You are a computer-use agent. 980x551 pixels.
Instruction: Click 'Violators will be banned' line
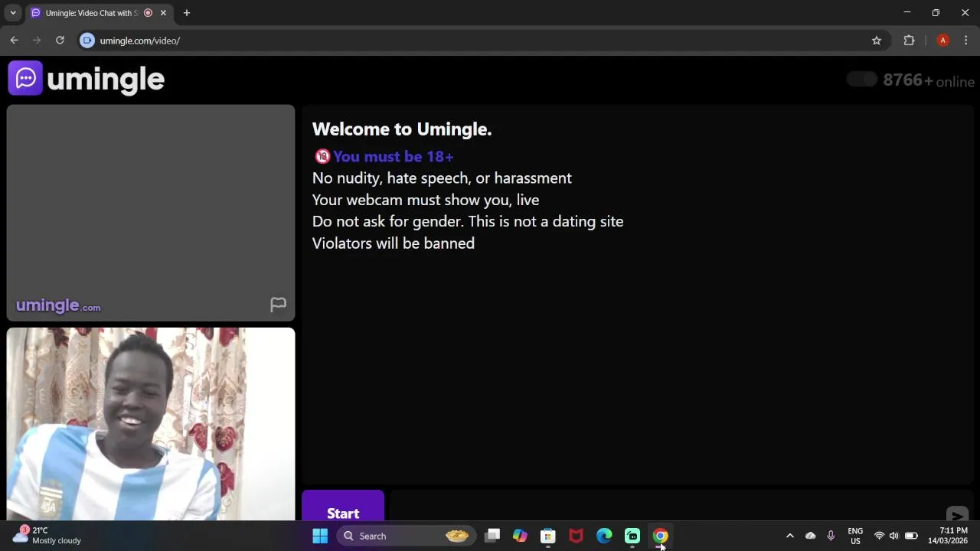click(x=394, y=243)
